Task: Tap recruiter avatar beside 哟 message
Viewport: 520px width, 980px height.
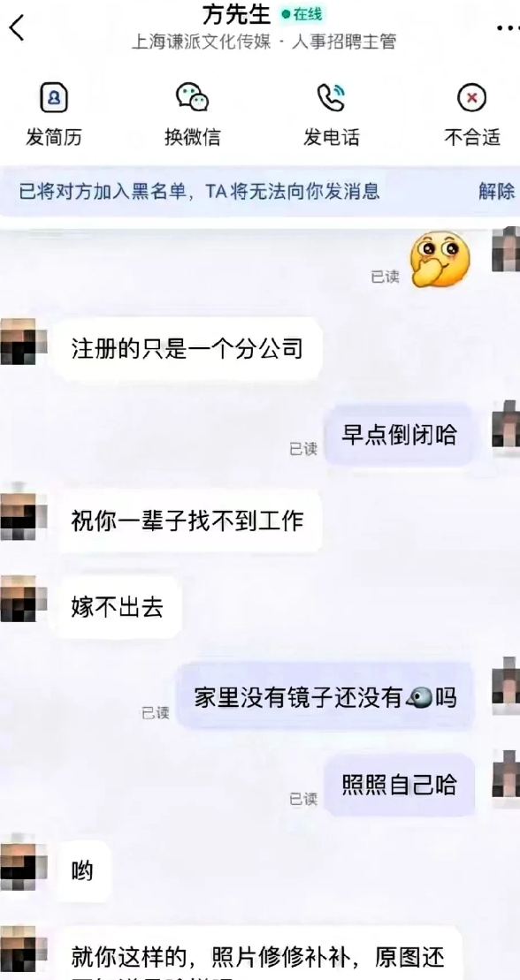Action: coord(22,867)
